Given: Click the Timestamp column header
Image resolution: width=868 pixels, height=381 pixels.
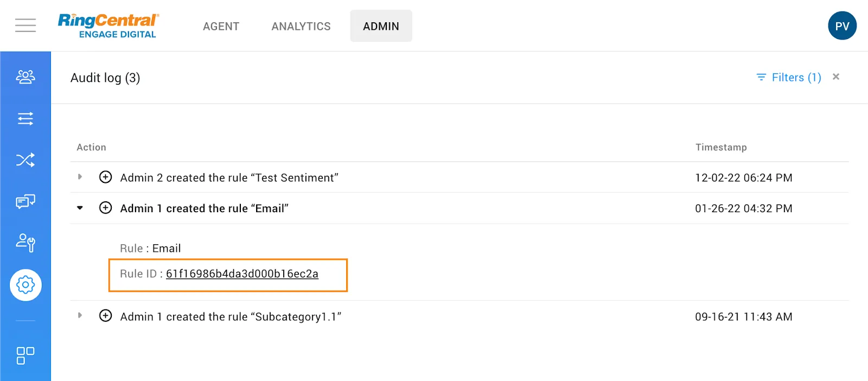Looking at the screenshot, I should click(721, 148).
